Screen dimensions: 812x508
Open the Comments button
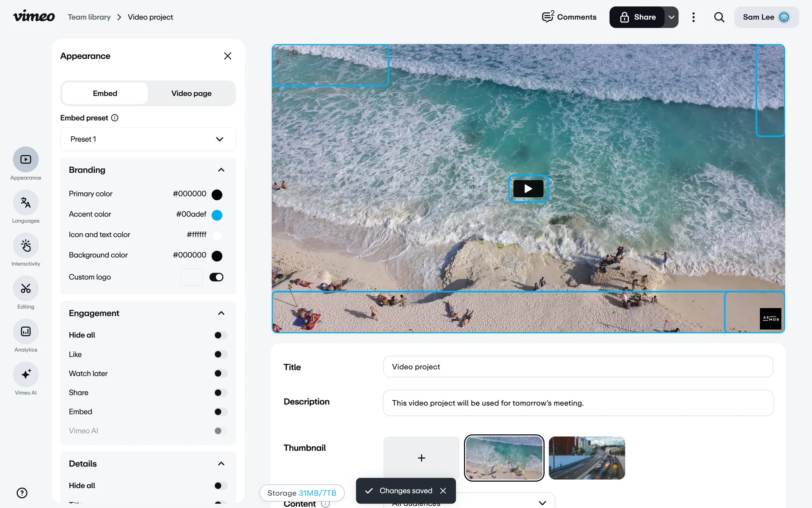[569, 17]
